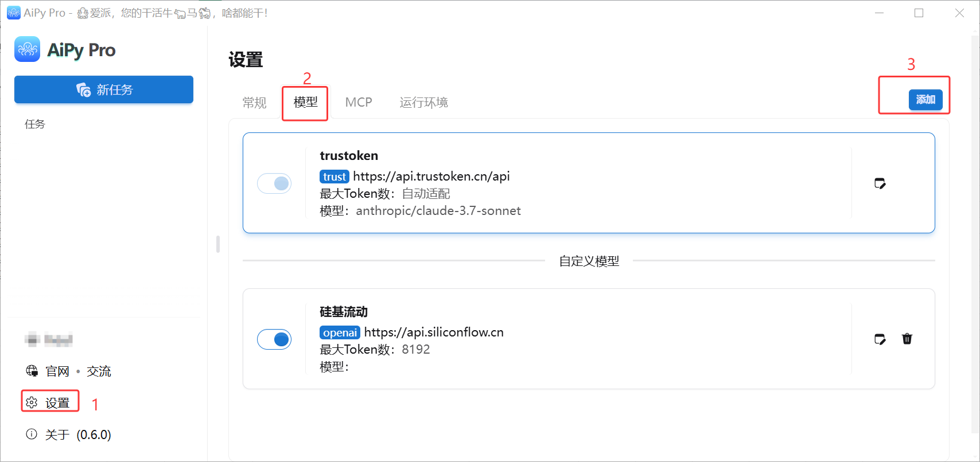This screenshot has width=980, height=462.
Task: Switch to the 常规 tab
Action: pyautogui.click(x=254, y=103)
